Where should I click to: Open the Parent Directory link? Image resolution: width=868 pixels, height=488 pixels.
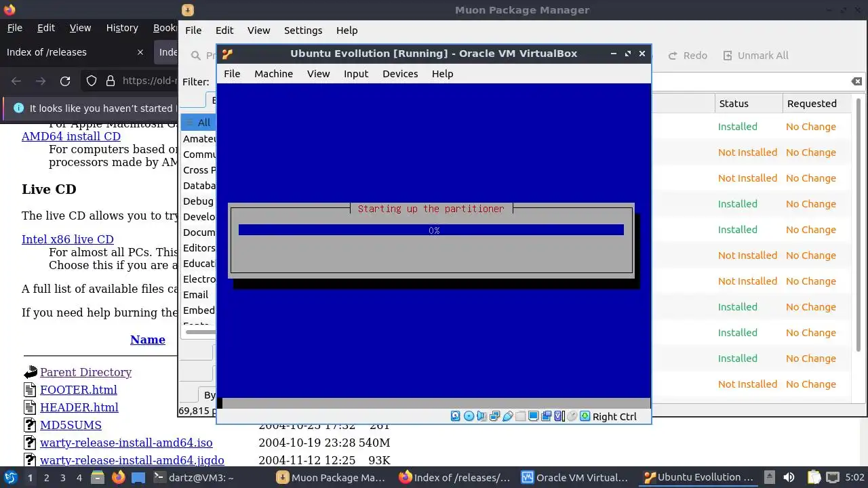pos(85,372)
